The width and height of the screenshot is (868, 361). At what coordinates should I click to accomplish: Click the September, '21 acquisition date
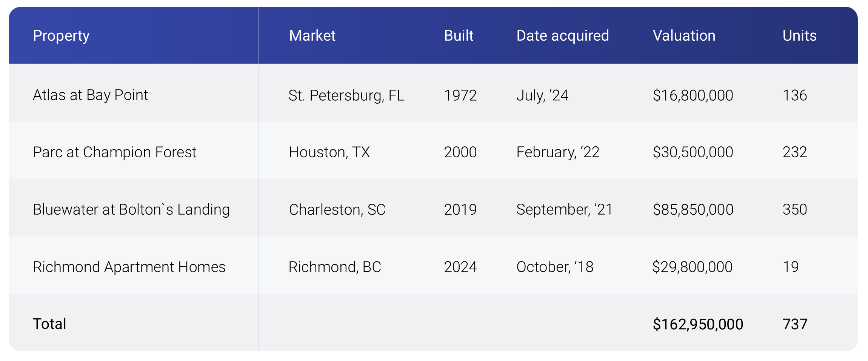pyautogui.click(x=564, y=209)
